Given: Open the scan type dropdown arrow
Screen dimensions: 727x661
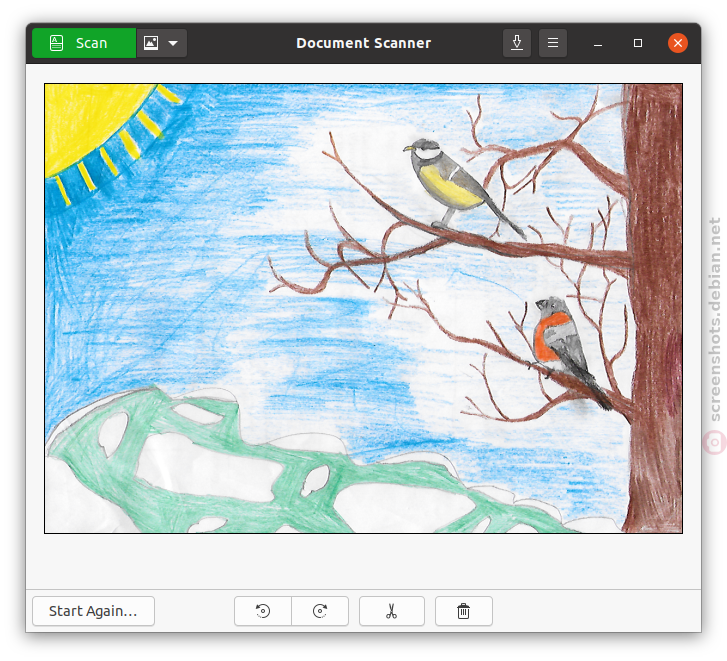Looking at the screenshot, I should pyautogui.click(x=173, y=43).
